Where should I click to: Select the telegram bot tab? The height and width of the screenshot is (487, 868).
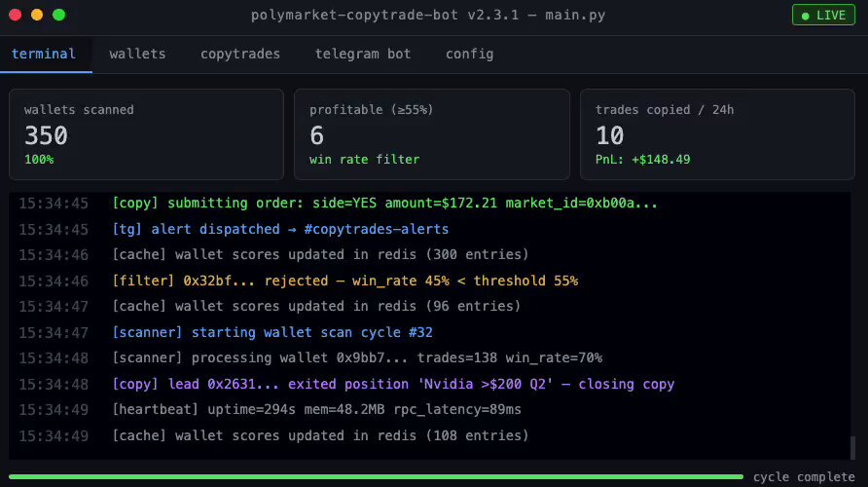coord(363,54)
